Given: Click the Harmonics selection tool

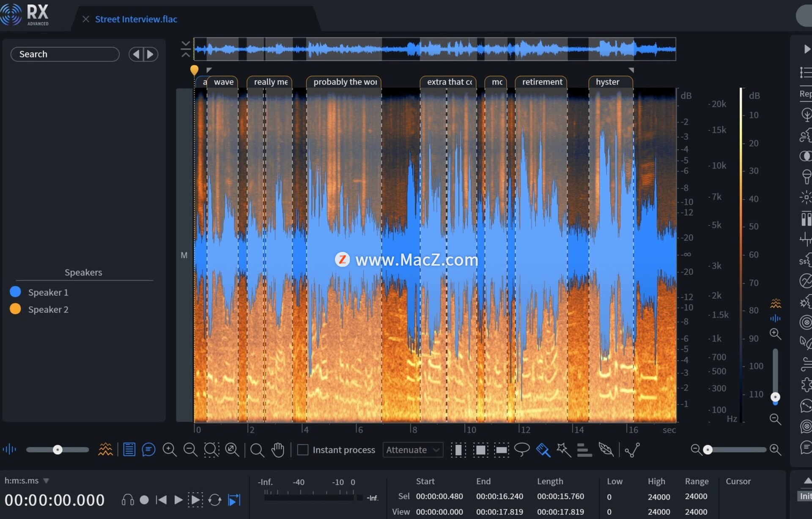Looking at the screenshot, I should coord(584,450).
